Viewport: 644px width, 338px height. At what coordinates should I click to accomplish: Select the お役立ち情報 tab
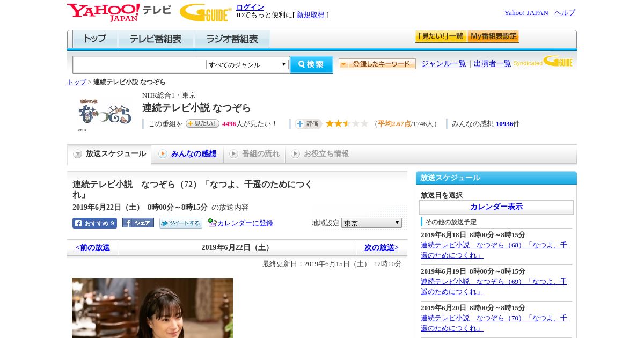pyautogui.click(x=320, y=154)
